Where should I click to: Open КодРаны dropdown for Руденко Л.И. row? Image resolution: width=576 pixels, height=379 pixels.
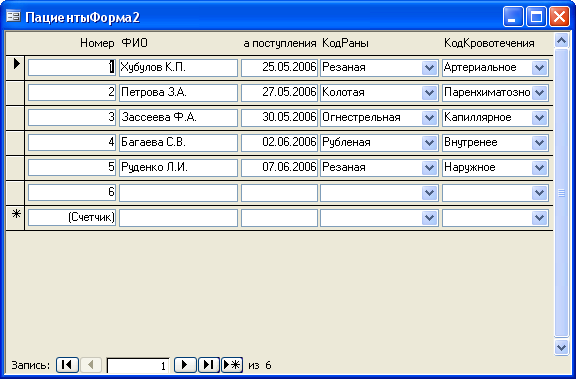(x=429, y=168)
